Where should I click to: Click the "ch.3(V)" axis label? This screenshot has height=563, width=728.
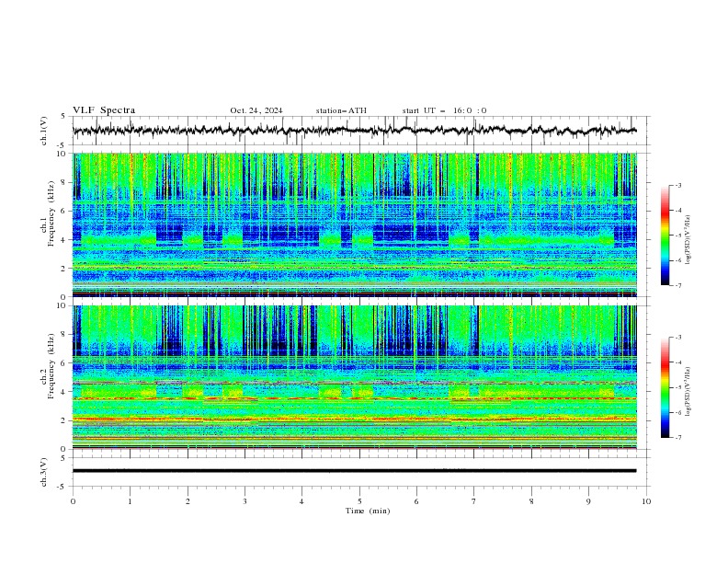tap(44, 472)
